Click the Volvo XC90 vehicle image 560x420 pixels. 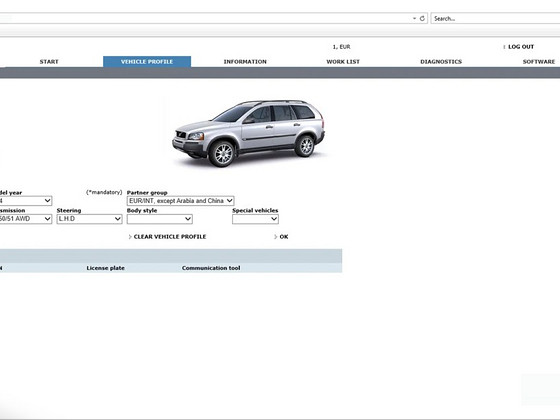249,133
